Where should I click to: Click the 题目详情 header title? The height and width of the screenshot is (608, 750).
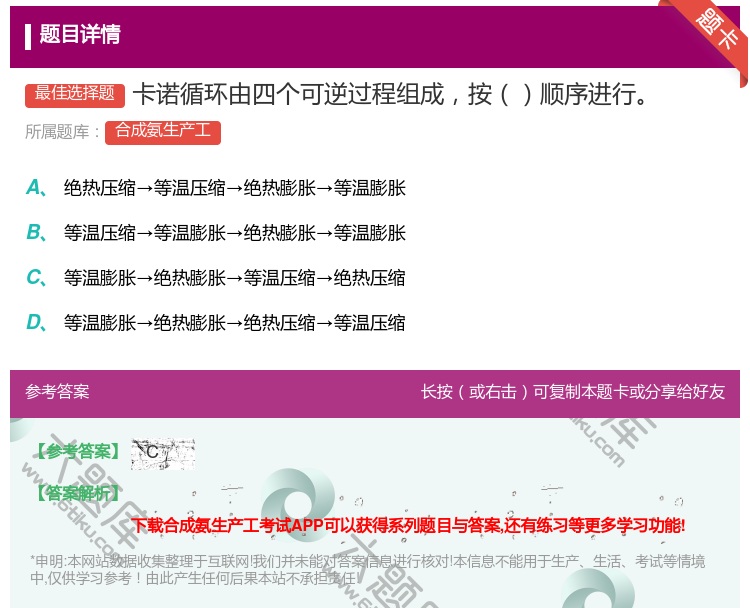coord(80,34)
